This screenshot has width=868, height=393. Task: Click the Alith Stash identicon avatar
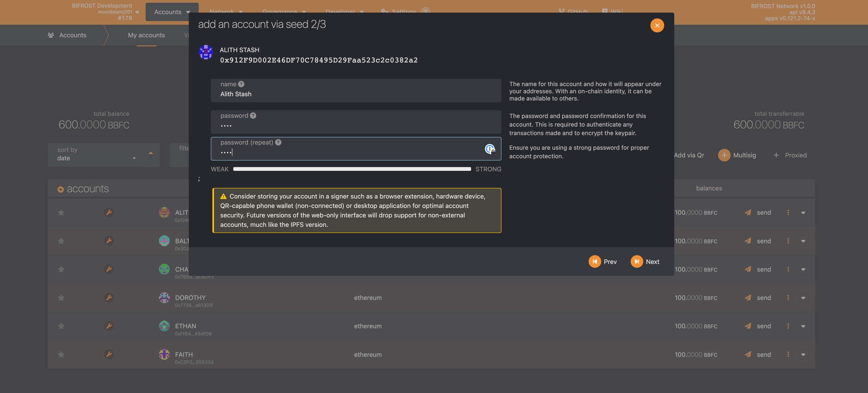(206, 52)
